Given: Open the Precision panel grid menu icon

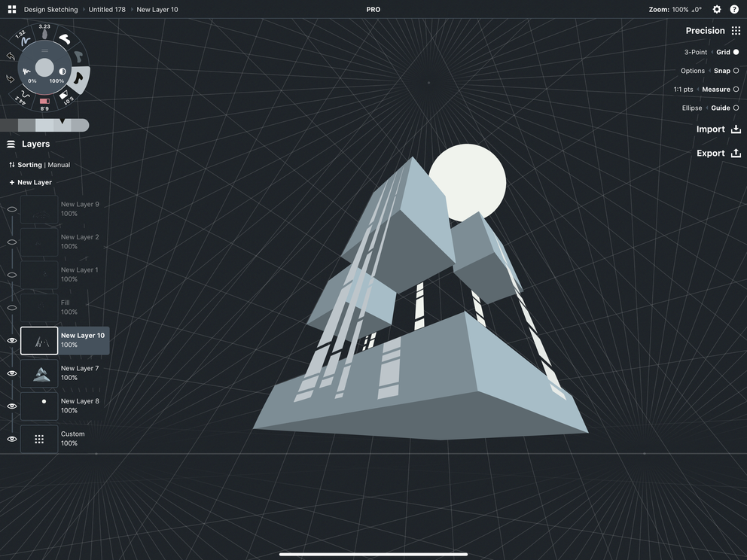Looking at the screenshot, I should tap(736, 30).
